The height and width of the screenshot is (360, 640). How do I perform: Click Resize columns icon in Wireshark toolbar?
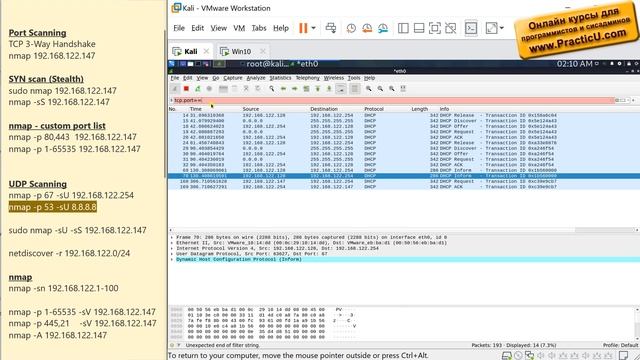[x=403, y=89]
